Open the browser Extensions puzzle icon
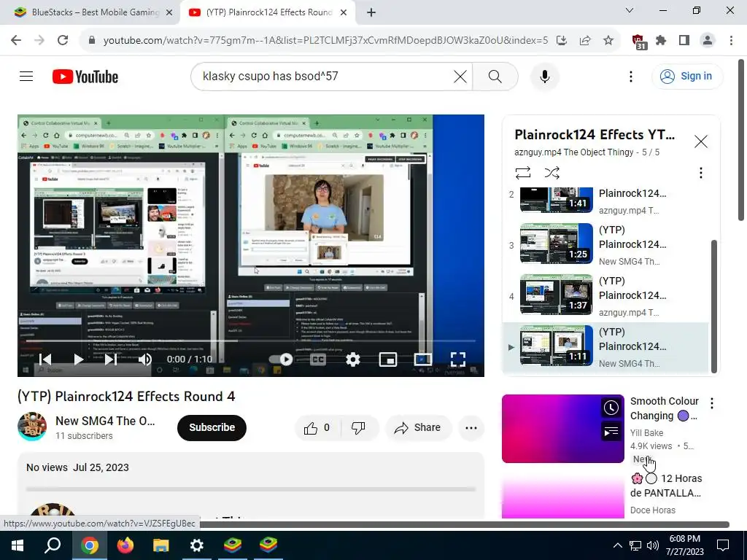The image size is (747, 560). tap(661, 41)
